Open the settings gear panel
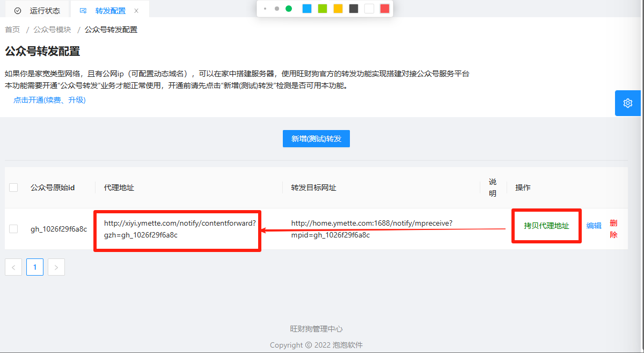The height and width of the screenshot is (353, 644). (628, 103)
